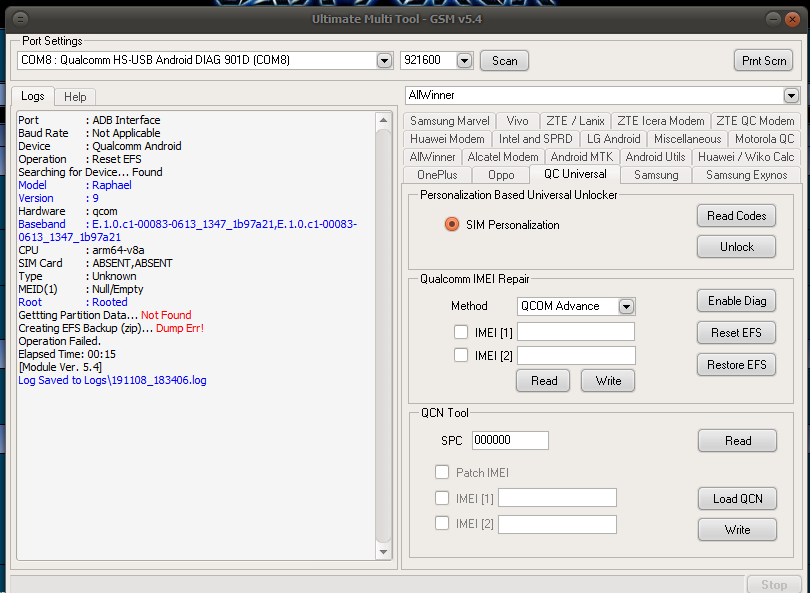Switch to the Help tab
810x593 pixels.
75,97
